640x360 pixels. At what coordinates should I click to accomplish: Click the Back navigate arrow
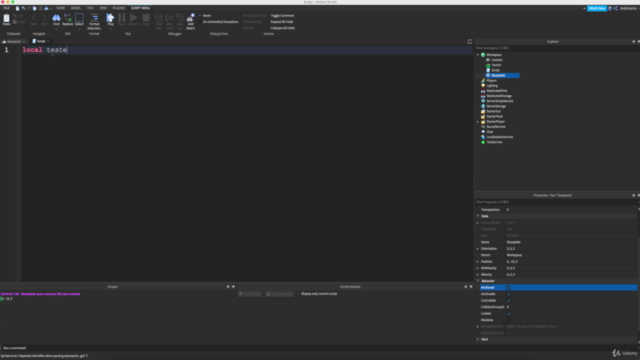point(34,18)
